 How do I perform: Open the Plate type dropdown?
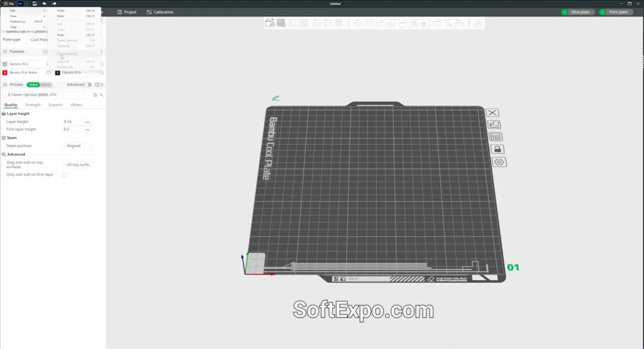pyautogui.click(x=38, y=40)
